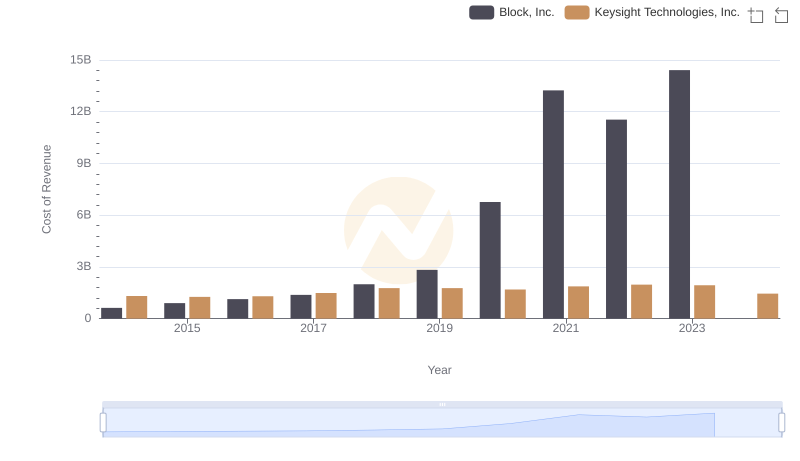Click the 15B y-axis label
Screen dimensions: 800x461
81,60
